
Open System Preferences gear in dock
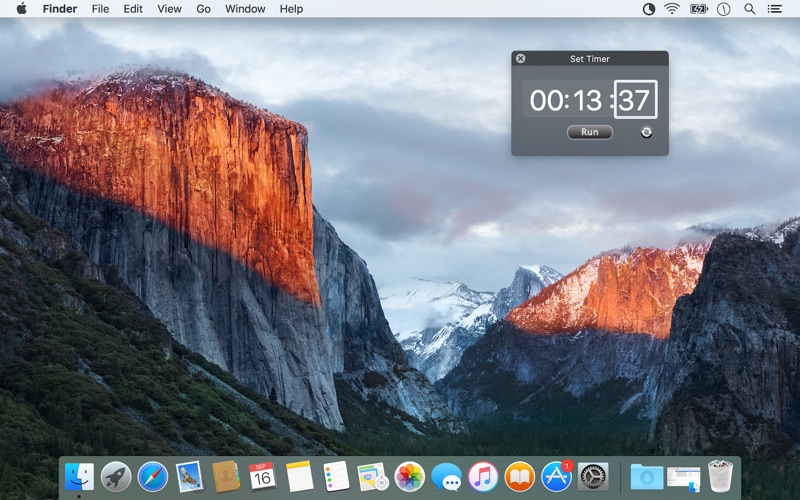(x=593, y=477)
